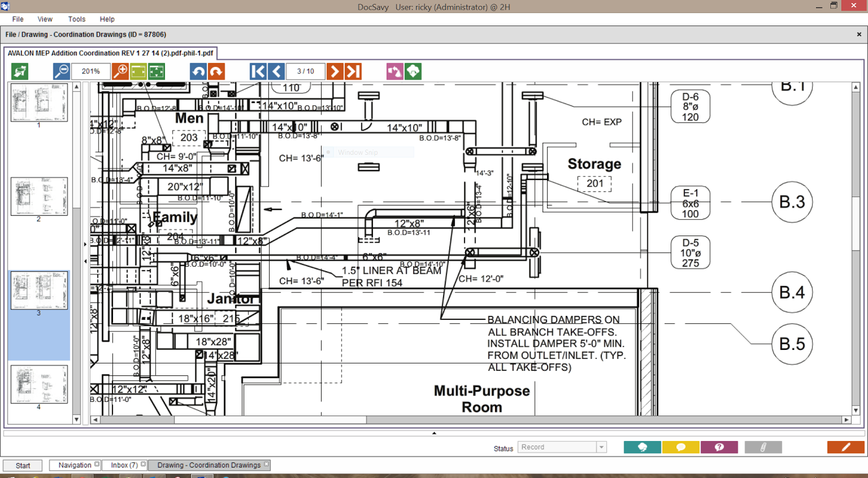Viewport: 868px width, 478px height.
Task: Click the orange pencil edit button
Action: tap(845, 447)
